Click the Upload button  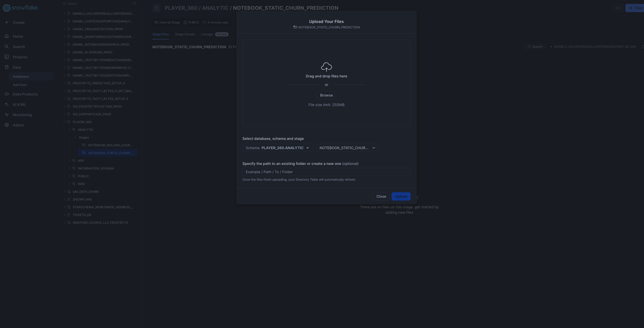[401, 196]
